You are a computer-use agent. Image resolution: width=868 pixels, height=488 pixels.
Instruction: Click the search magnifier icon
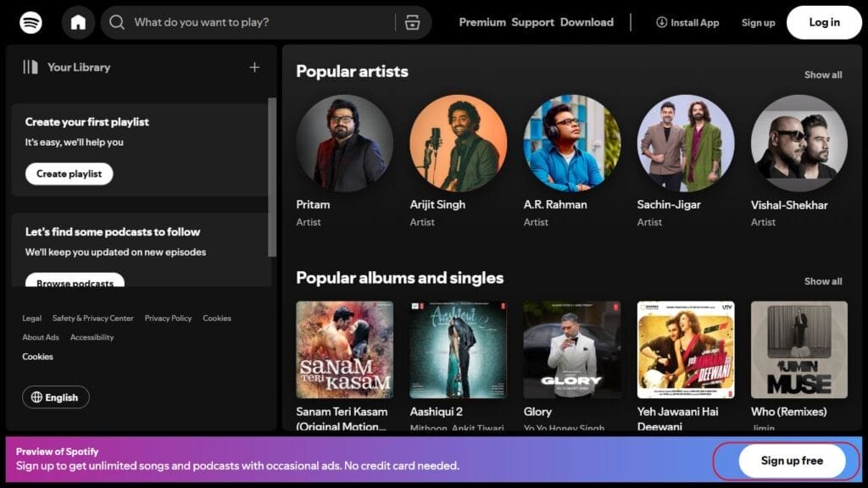coord(117,22)
